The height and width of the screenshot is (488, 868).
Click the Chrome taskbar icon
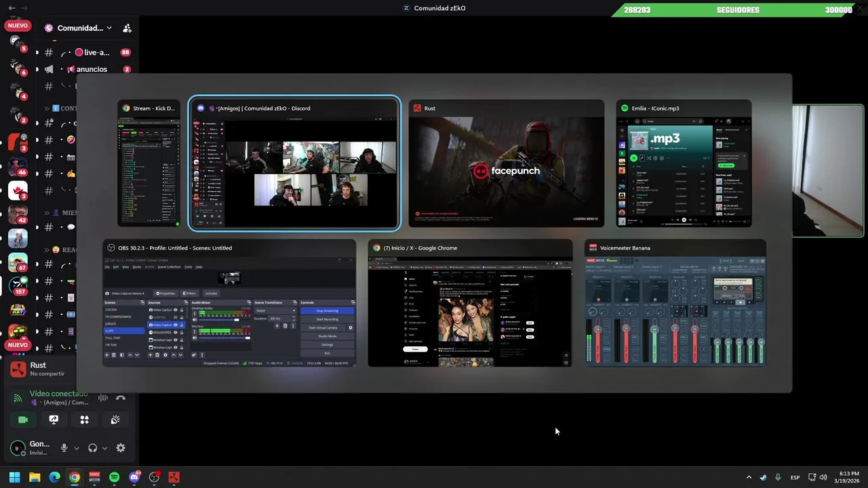(x=75, y=477)
